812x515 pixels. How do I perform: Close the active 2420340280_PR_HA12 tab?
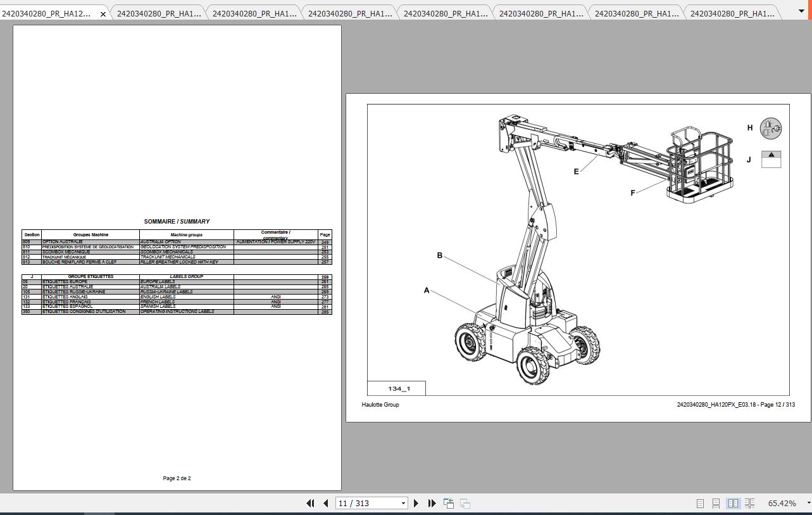point(103,14)
